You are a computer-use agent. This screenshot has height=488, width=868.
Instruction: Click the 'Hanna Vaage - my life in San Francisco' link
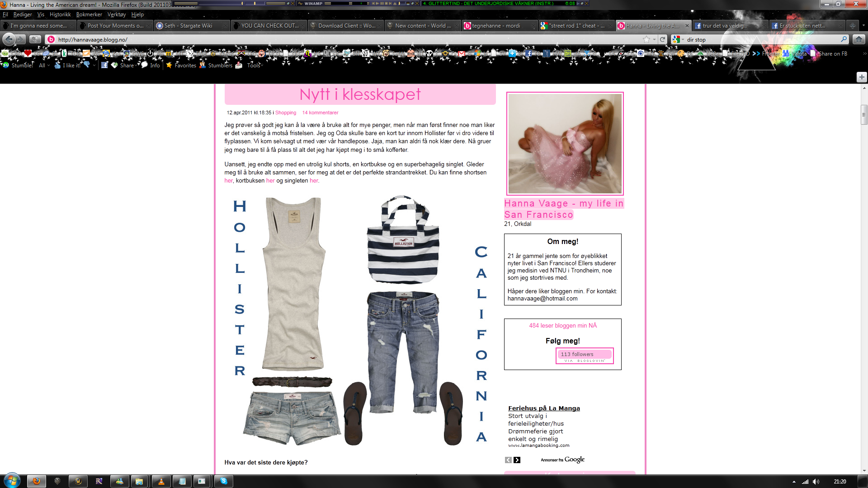click(564, 209)
